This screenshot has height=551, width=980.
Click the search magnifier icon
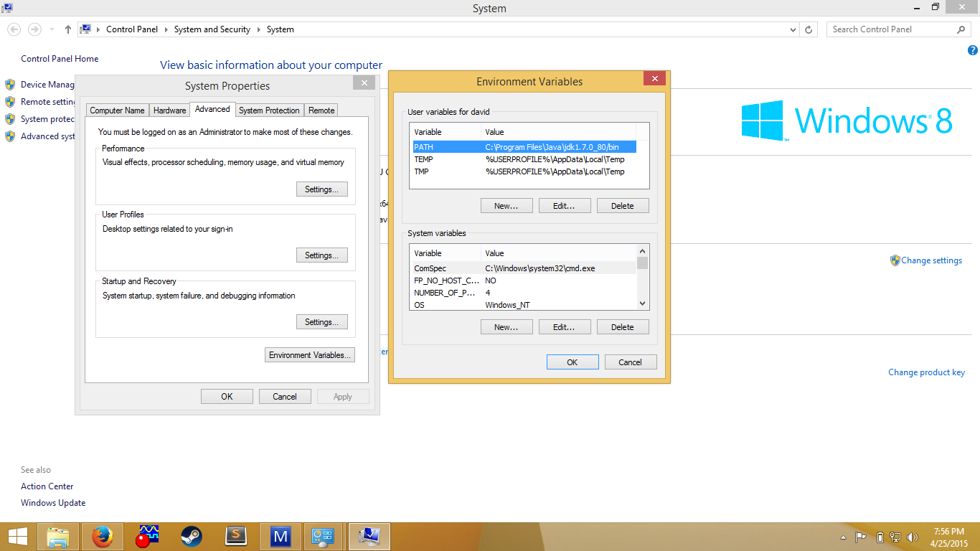pos(961,29)
